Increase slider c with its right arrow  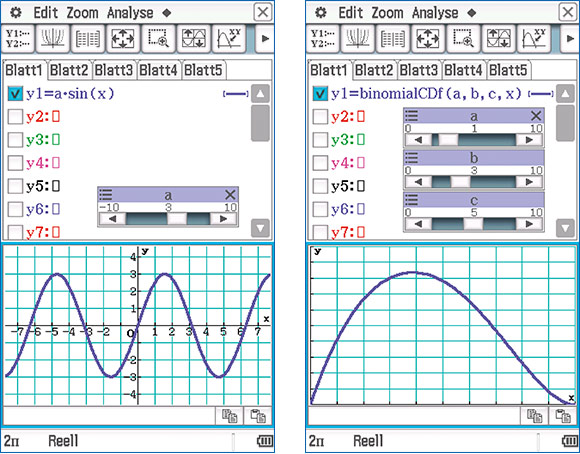[x=529, y=224]
